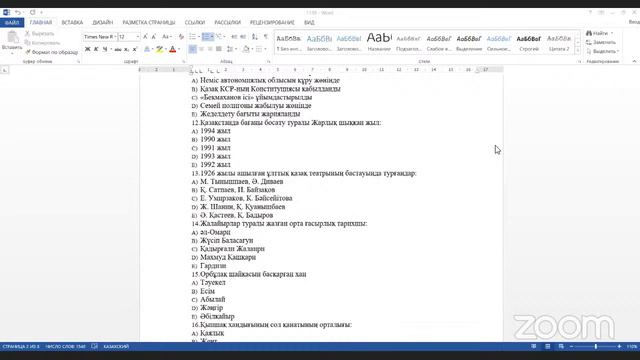This screenshot has height=360, width=640.
Task: Open the Find (Найти) binoculars command
Action: 600,33
